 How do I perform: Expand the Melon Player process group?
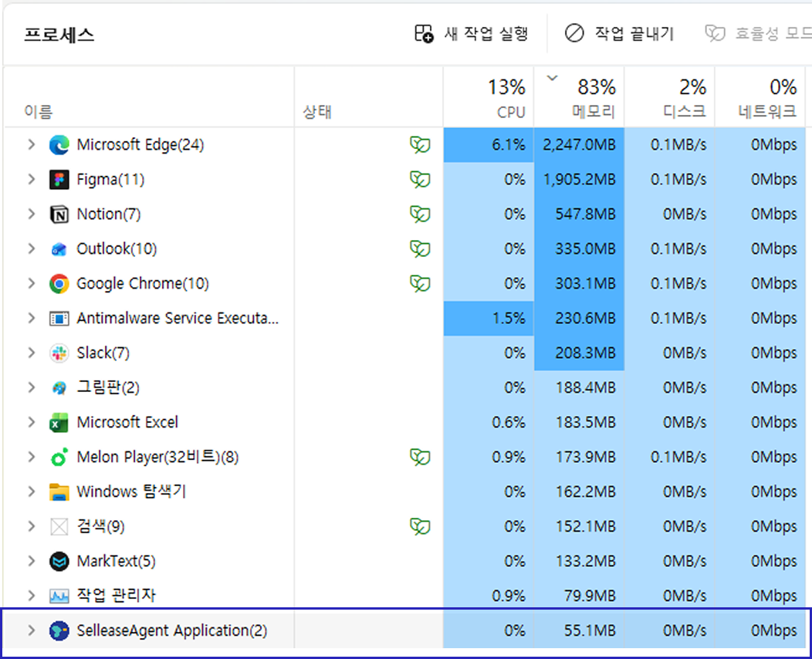point(31,457)
